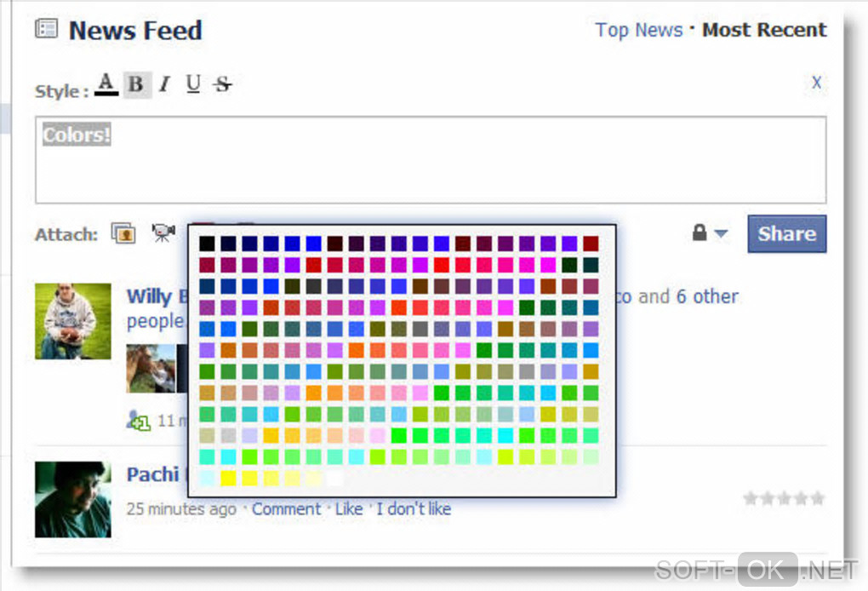Click the News Feed icon
The height and width of the screenshot is (591, 868).
(47, 29)
